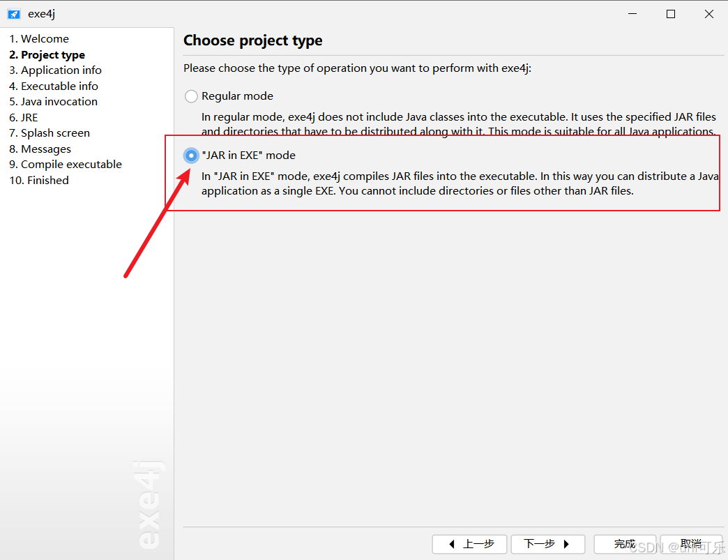Click the "JAR in EXE" mode description text
This screenshot has height=560, width=728.
coord(460,183)
